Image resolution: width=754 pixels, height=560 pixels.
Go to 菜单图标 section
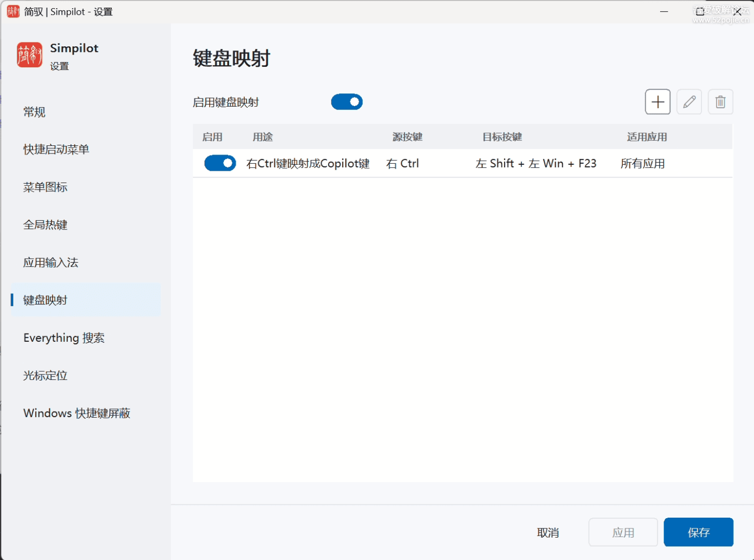click(x=86, y=187)
